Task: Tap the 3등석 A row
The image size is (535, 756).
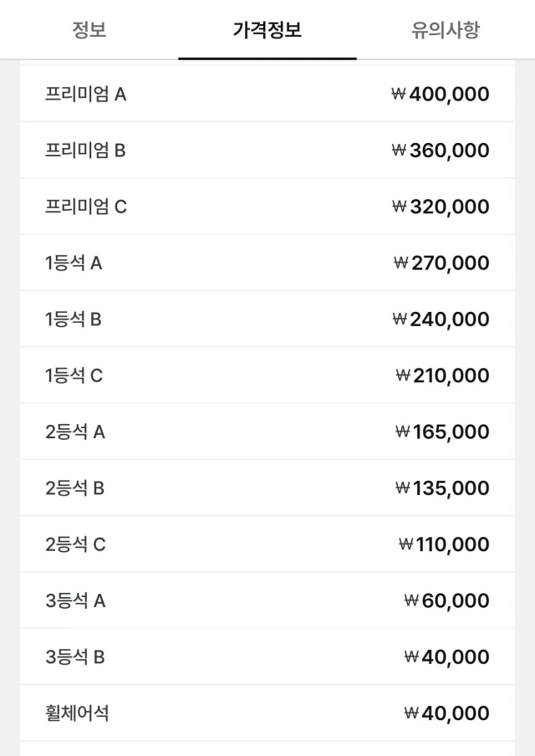Action: 267,600
